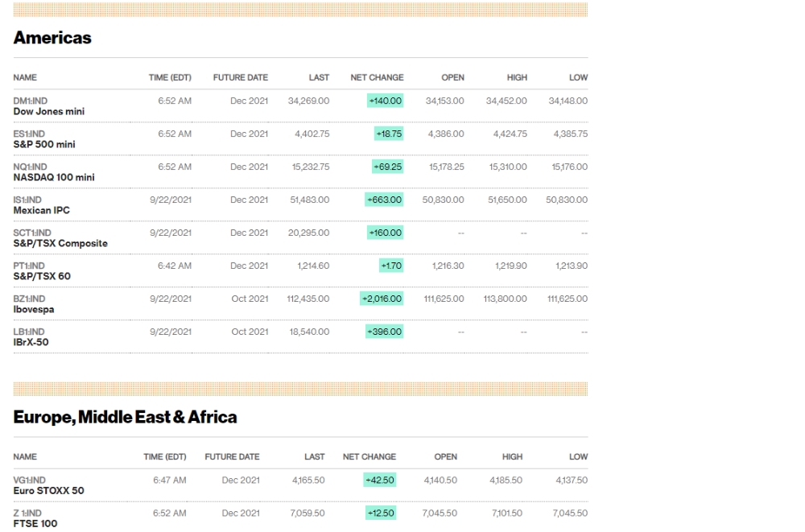
Task: Click the +12.50 net change badge
Action: click(x=381, y=513)
